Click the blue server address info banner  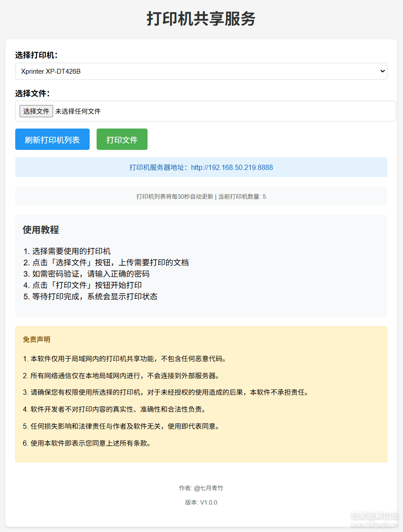(x=201, y=167)
